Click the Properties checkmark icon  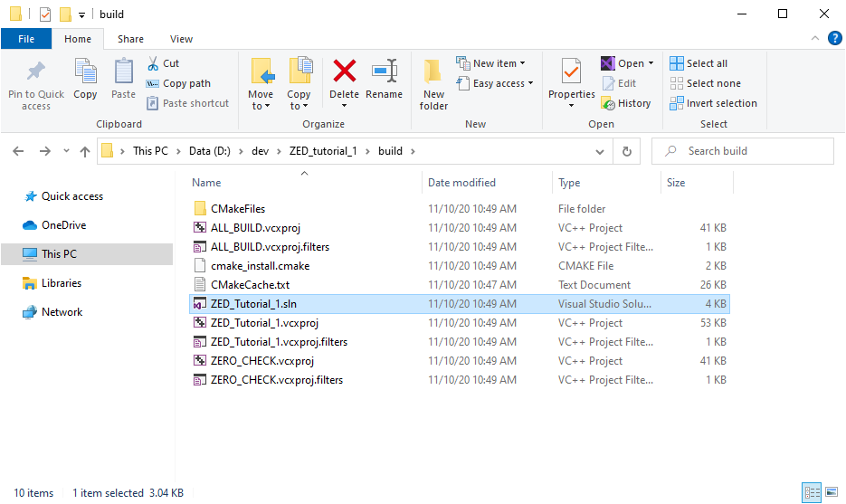(x=571, y=71)
